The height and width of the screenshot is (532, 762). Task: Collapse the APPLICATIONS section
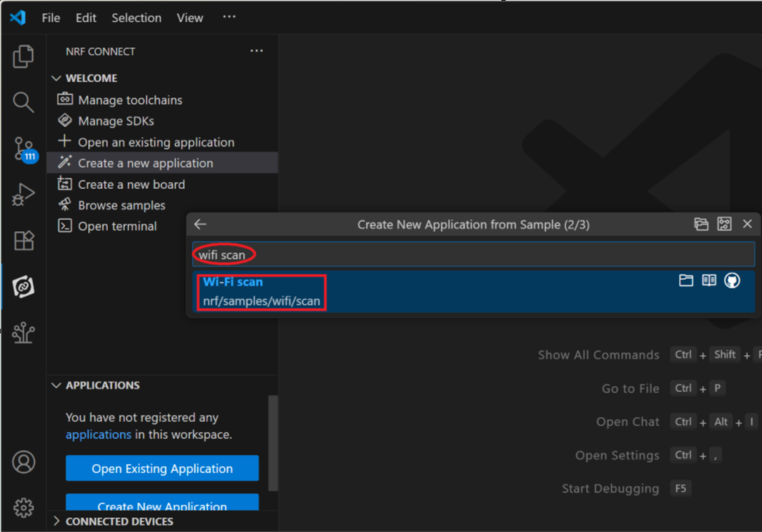pos(57,385)
